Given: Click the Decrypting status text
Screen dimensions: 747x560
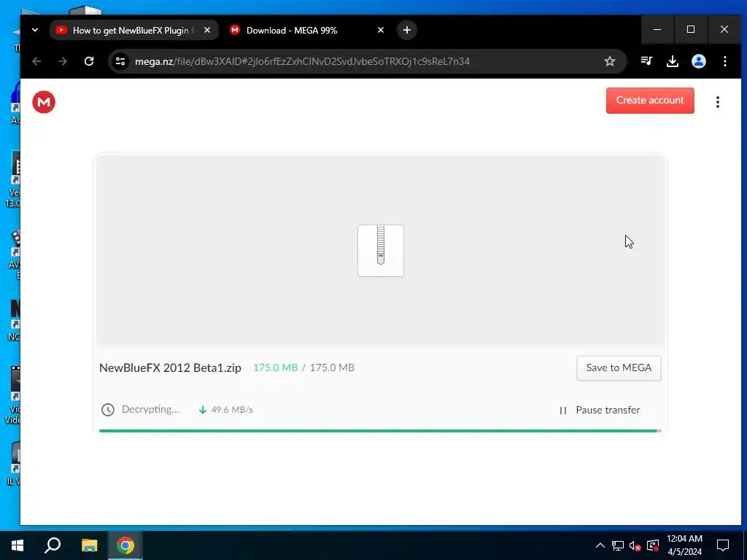Looking at the screenshot, I should (x=150, y=410).
